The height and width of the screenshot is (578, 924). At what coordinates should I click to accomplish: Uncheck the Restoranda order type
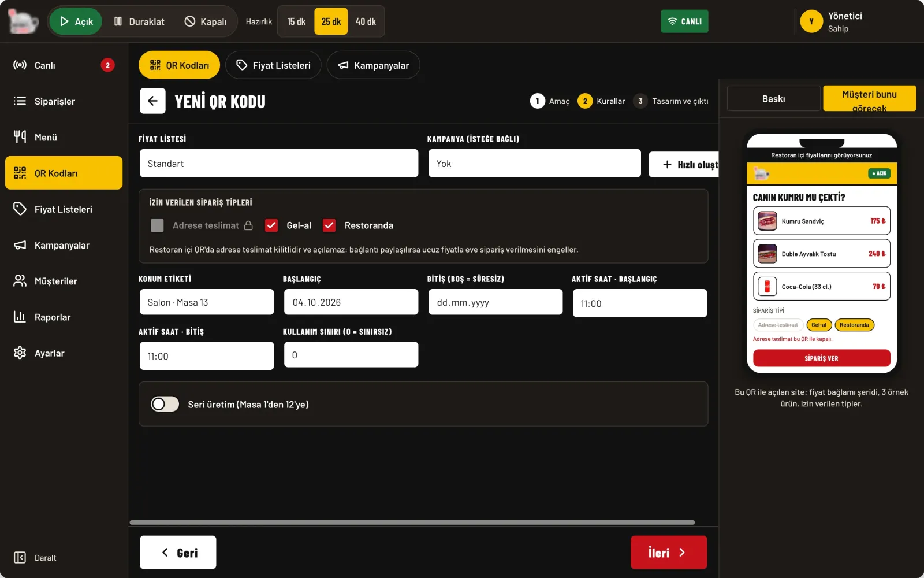pyautogui.click(x=329, y=225)
